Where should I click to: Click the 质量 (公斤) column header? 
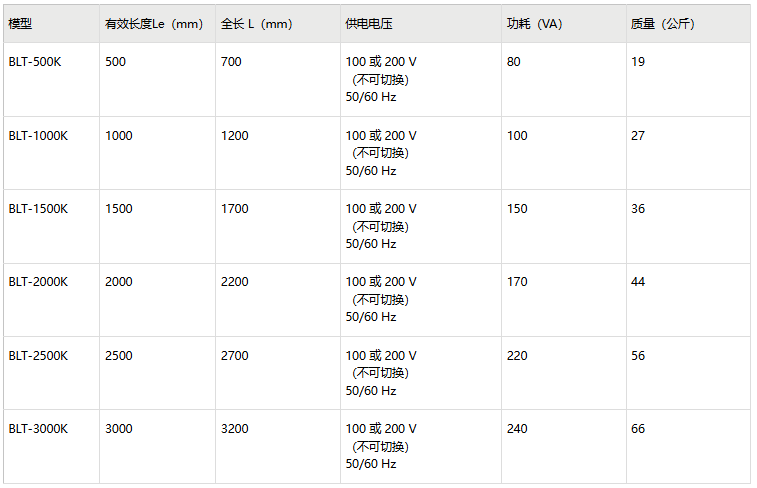(662, 24)
